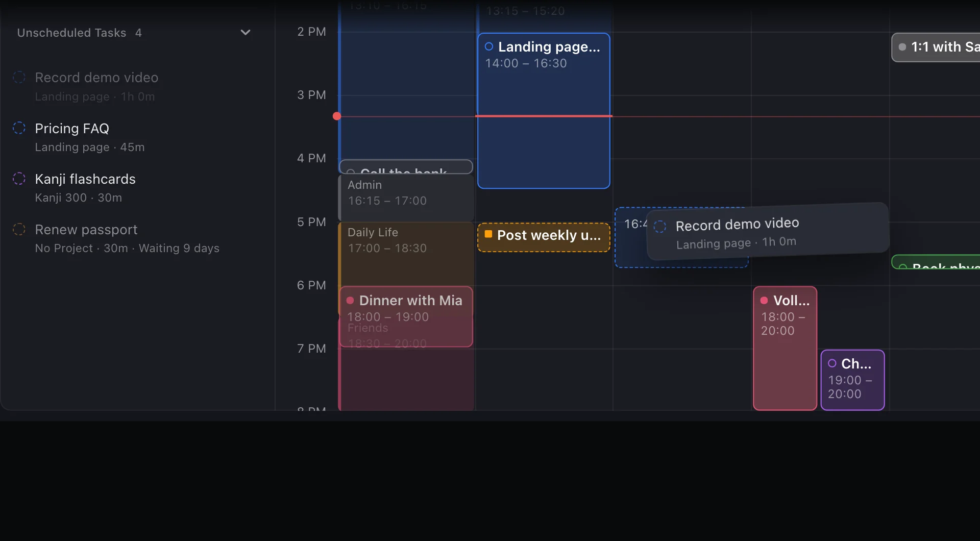Image resolution: width=980 pixels, height=541 pixels.
Task: Check off the purple 19:00 – 20:00 event circle
Action: tap(832, 363)
